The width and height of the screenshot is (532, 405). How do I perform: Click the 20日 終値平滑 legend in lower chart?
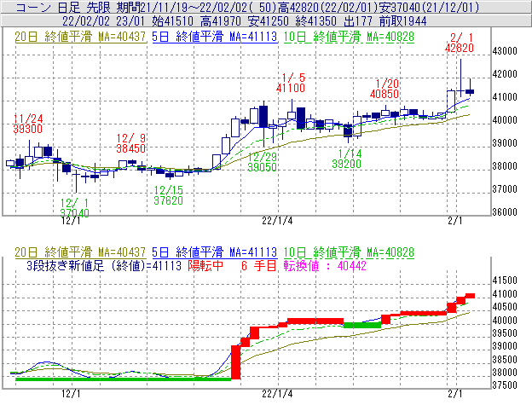(x=80, y=252)
